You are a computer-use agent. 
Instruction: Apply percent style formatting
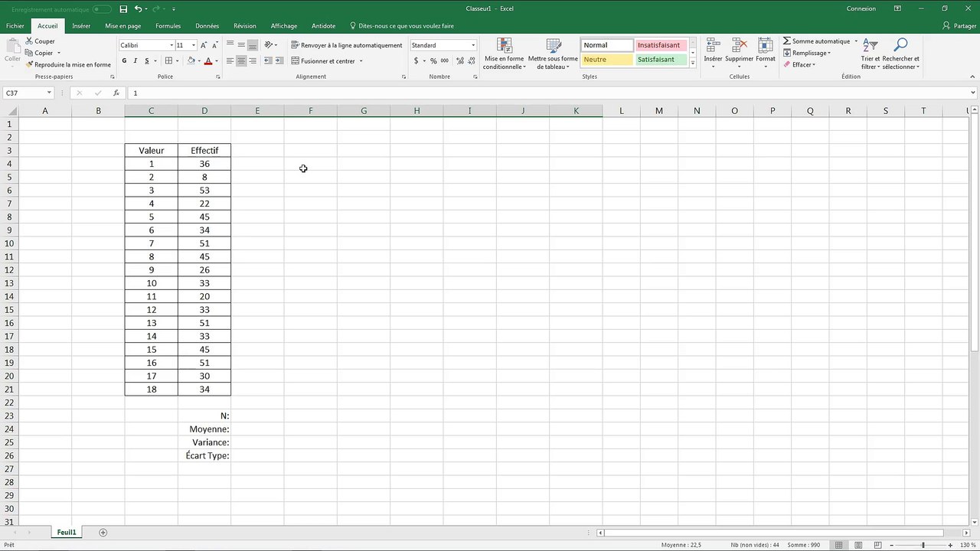433,60
